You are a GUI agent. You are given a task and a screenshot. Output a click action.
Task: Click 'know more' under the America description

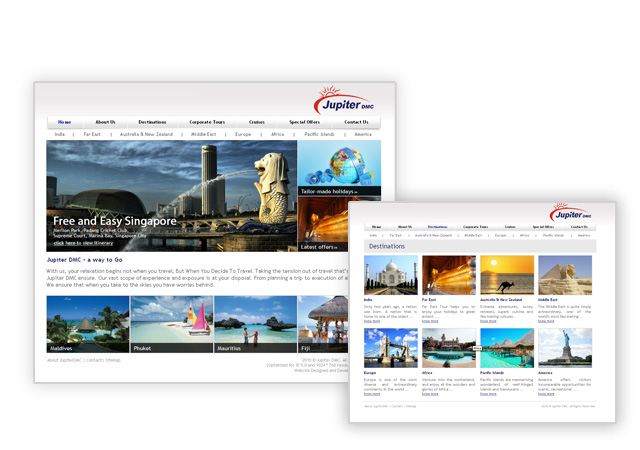click(x=546, y=394)
